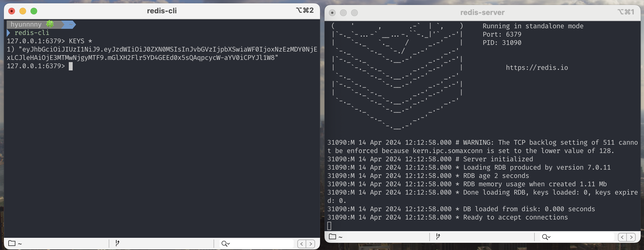Open the search magnifier dropdown in redis-server window

(546, 237)
